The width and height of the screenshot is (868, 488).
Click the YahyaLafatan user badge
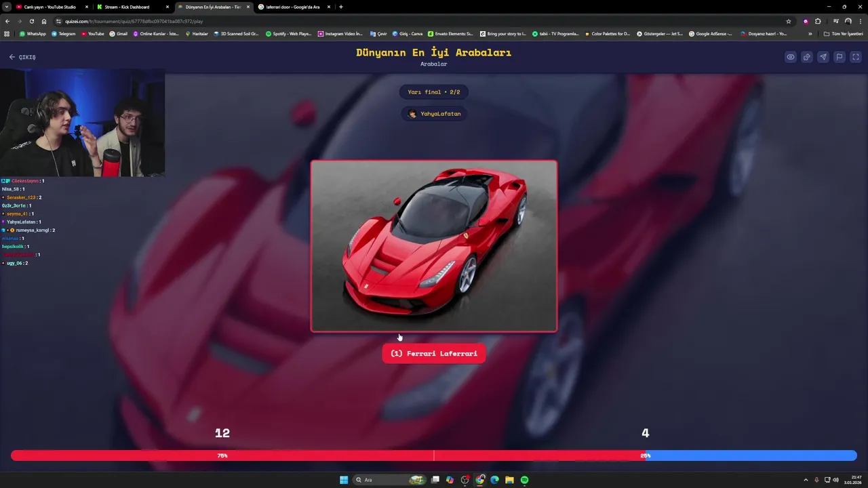pos(434,114)
